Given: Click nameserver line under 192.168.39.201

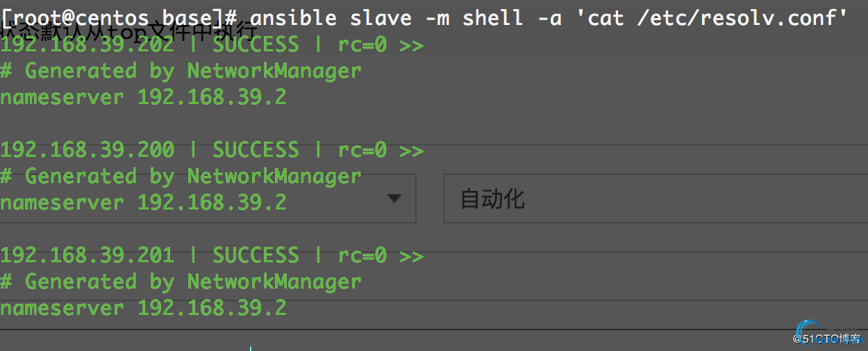Looking at the screenshot, I should 143,307.
